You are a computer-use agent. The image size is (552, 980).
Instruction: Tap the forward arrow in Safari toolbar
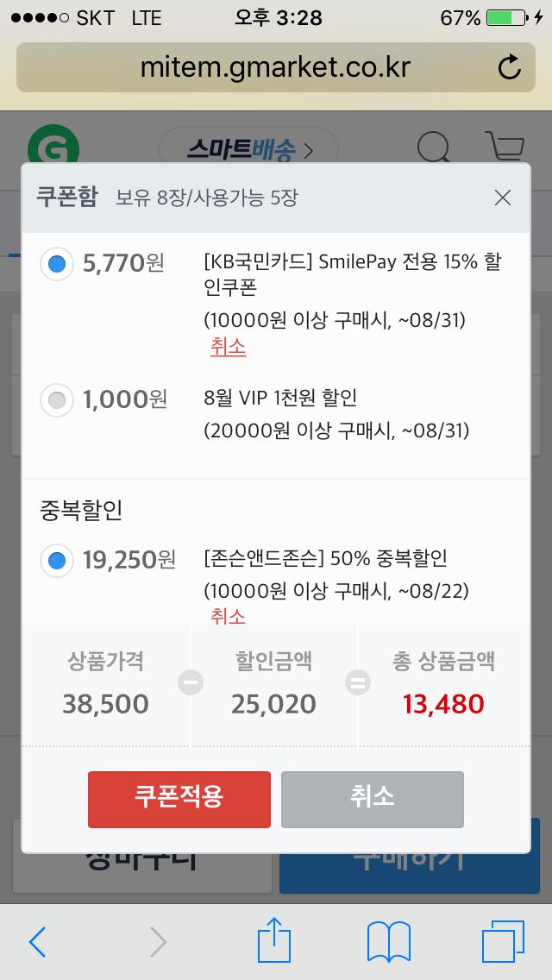coord(158,942)
